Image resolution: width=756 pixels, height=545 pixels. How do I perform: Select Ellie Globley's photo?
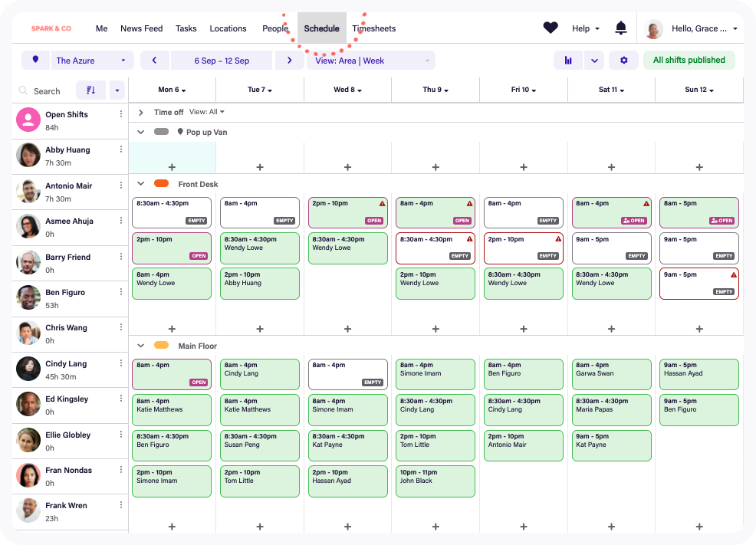point(28,440)
